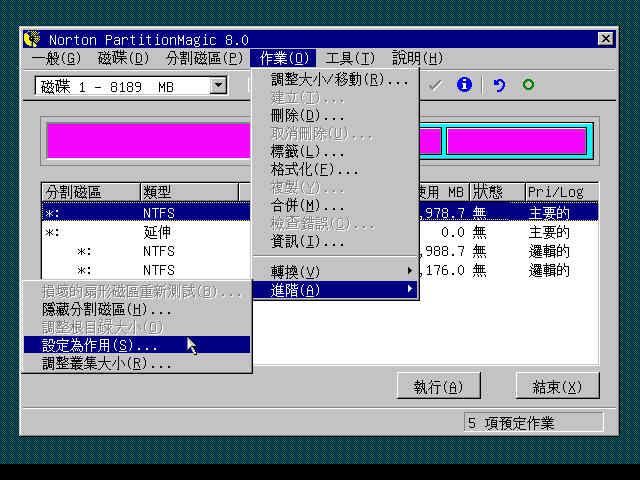
Task: Click the large magenta partition block
Action: [145, 141]
